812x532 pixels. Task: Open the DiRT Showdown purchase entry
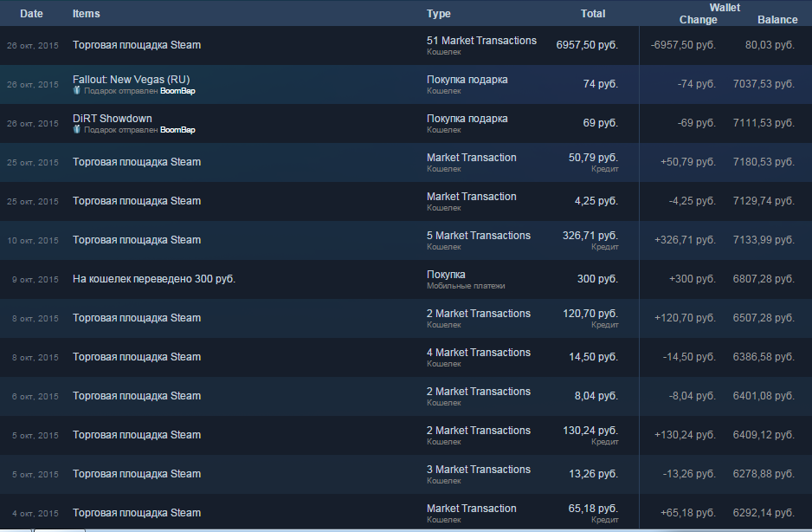coord(113,118)
